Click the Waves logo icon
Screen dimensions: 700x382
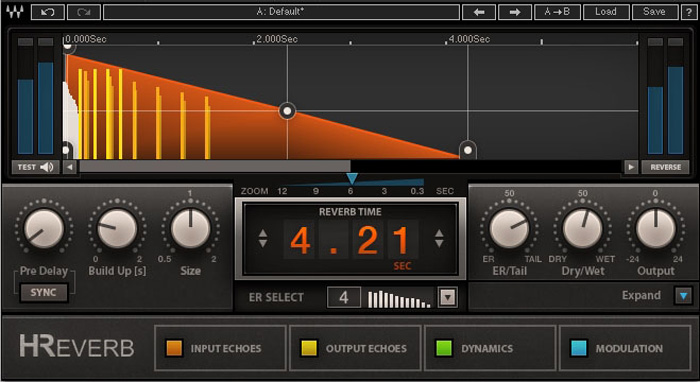[15, 12]
